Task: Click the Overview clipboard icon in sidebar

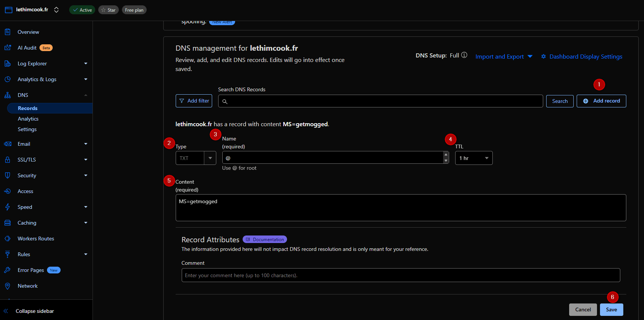Action: click(8, 32)
